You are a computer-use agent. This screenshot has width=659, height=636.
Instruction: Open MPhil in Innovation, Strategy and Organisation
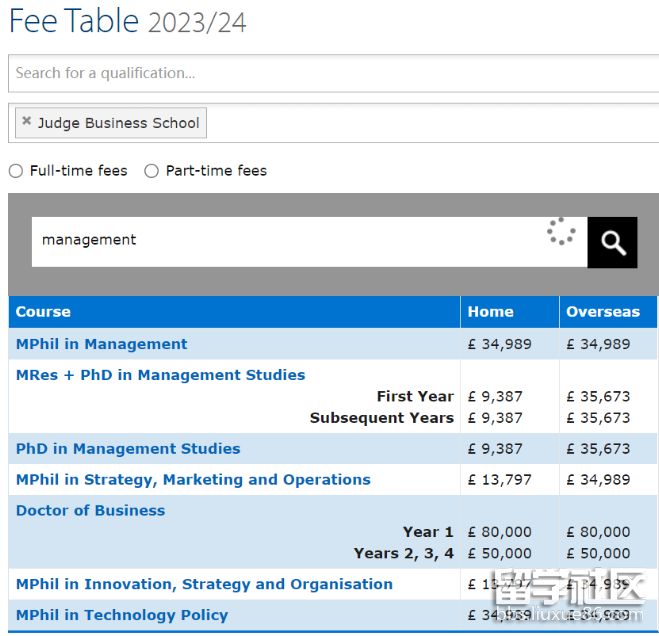(x=204, y=584)
